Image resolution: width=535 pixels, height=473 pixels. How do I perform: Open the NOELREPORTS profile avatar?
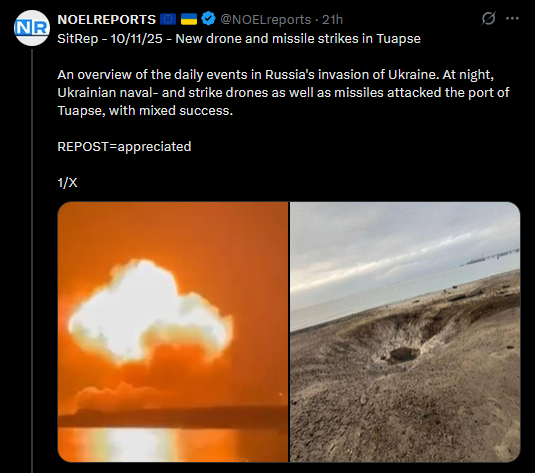point(32,28)
